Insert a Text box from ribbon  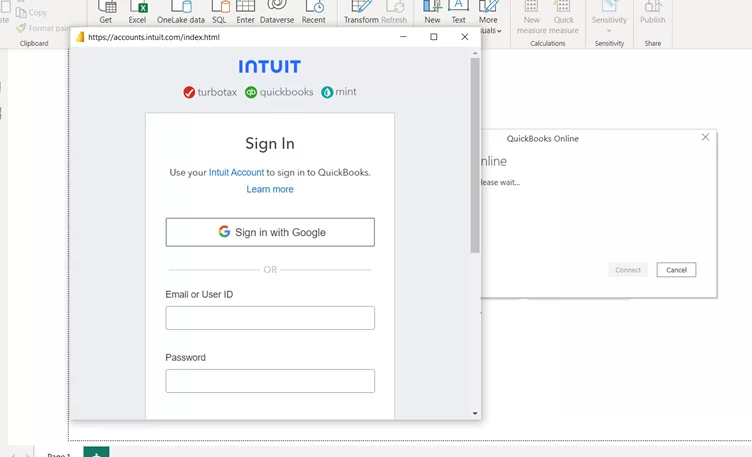pos(458,11)
